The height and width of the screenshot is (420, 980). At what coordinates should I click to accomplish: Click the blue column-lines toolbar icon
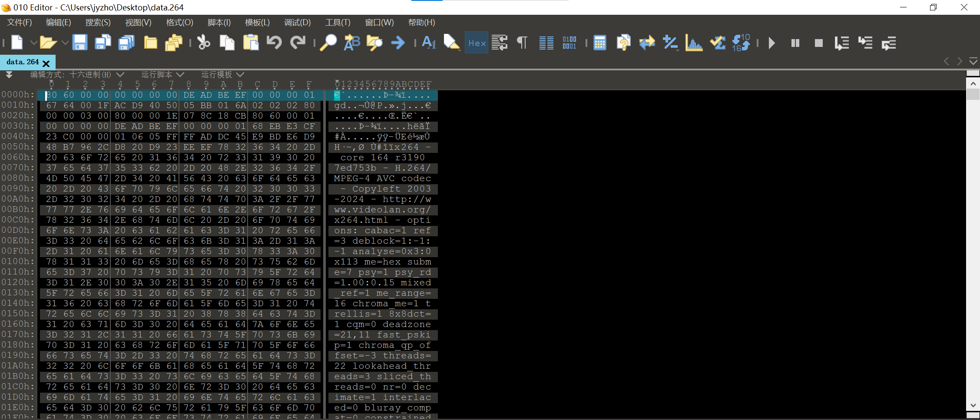click(546, 43)
